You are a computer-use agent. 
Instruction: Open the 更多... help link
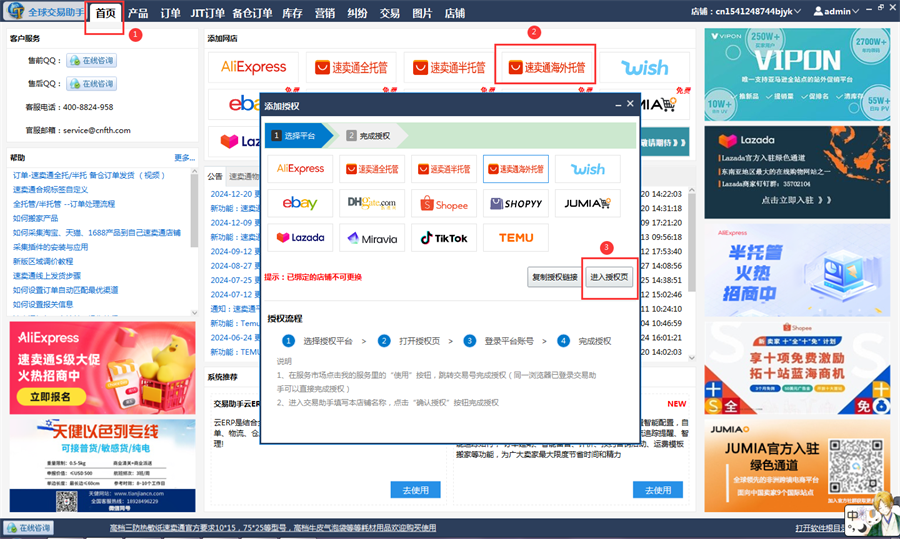(184, 157)
